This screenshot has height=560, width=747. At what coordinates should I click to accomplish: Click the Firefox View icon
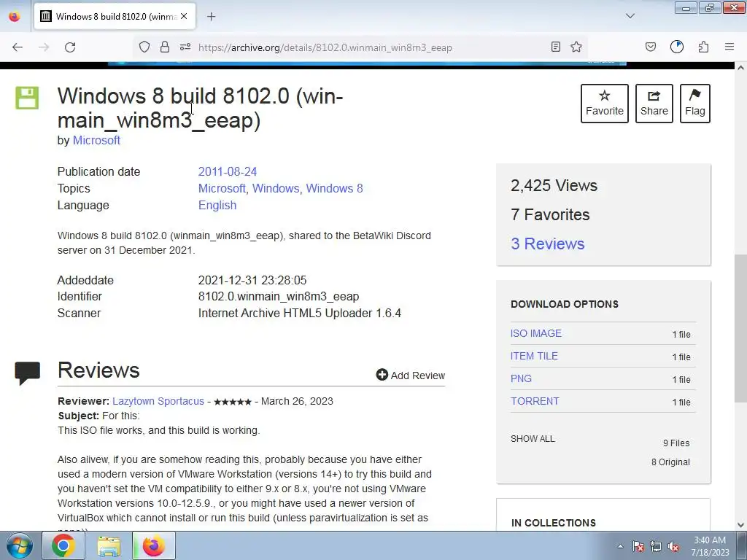pos(15,16)
